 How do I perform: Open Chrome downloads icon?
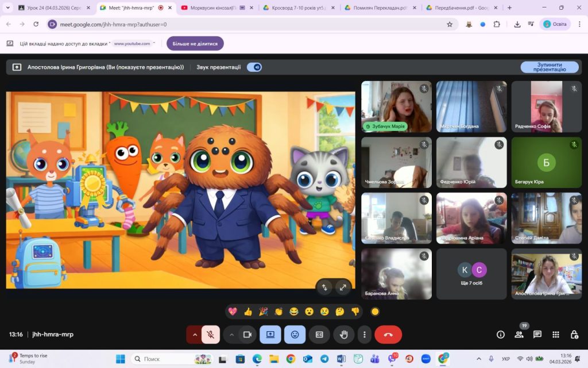point(517,24)
